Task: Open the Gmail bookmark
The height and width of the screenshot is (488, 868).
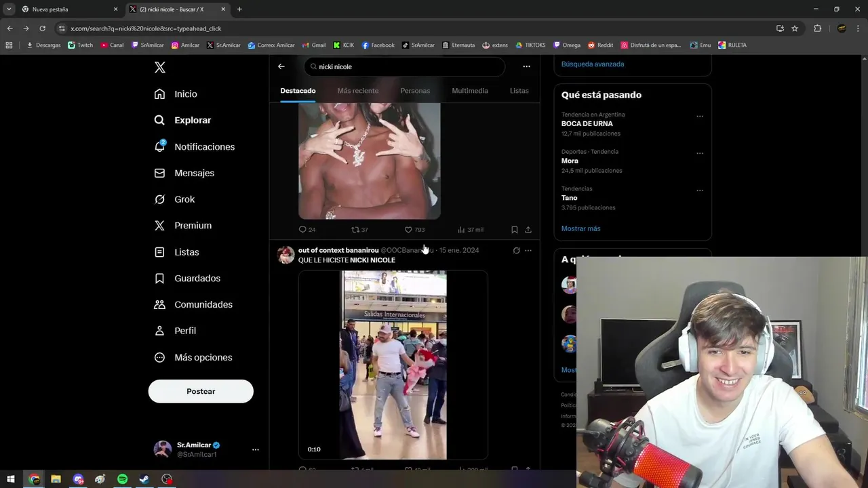Action: point(313,45)
